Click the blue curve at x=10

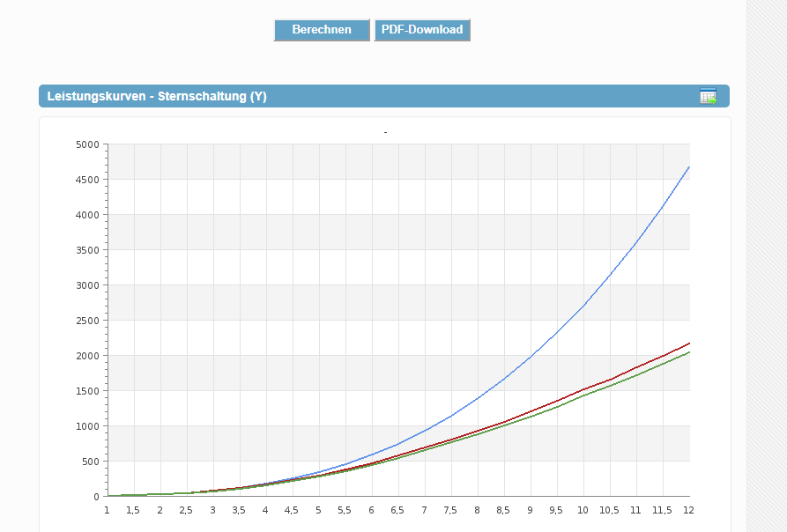pos(583,306)
